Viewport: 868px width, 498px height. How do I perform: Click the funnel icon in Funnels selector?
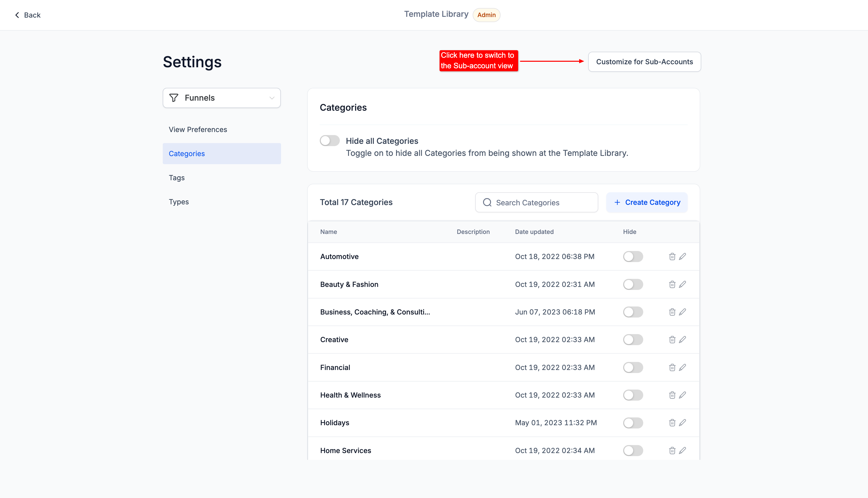pos(174,98)
